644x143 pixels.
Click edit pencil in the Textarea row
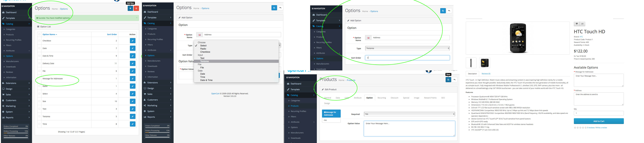(x=133, y=117)
